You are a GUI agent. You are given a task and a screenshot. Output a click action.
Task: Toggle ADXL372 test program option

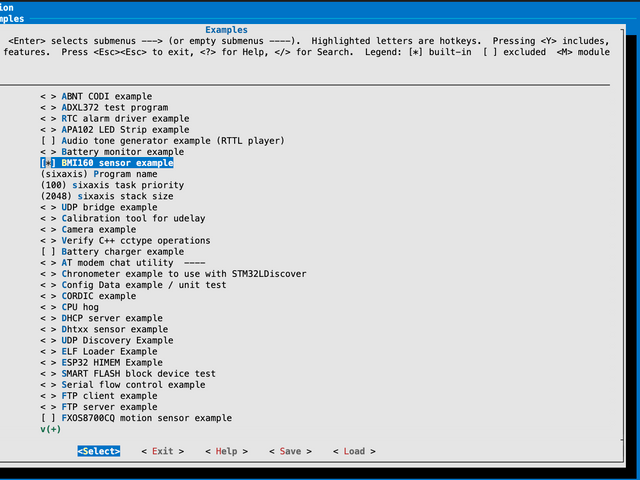(104, 107)
